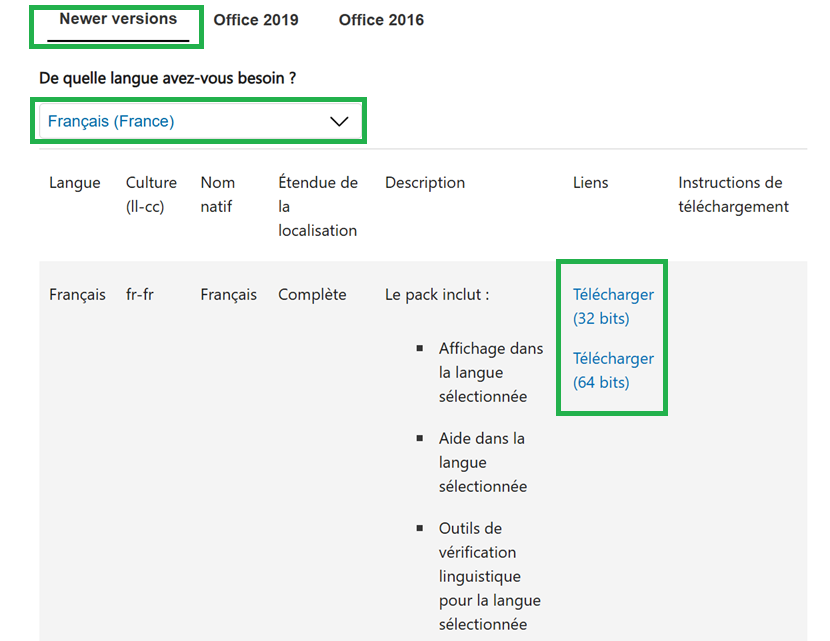Click the fr-fr culture cell
The width and height of the screenshot is (830, 641).
(140, 294)
